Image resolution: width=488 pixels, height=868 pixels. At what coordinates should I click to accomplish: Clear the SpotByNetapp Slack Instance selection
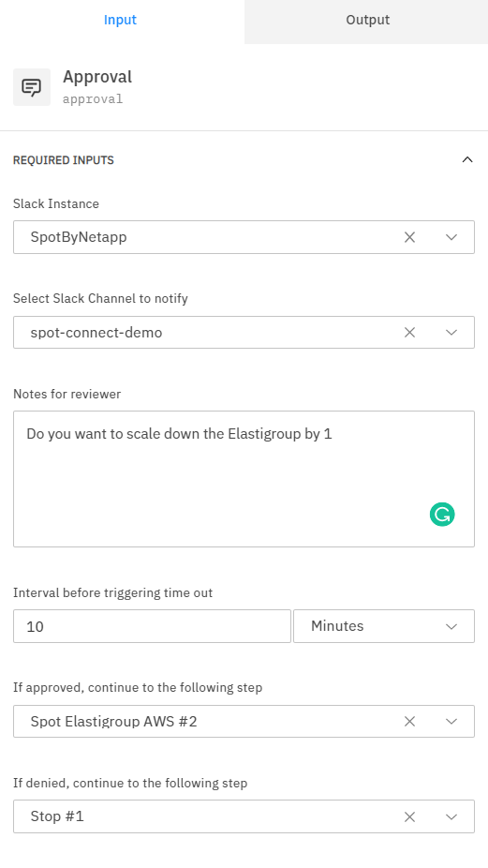coord(409,237)
